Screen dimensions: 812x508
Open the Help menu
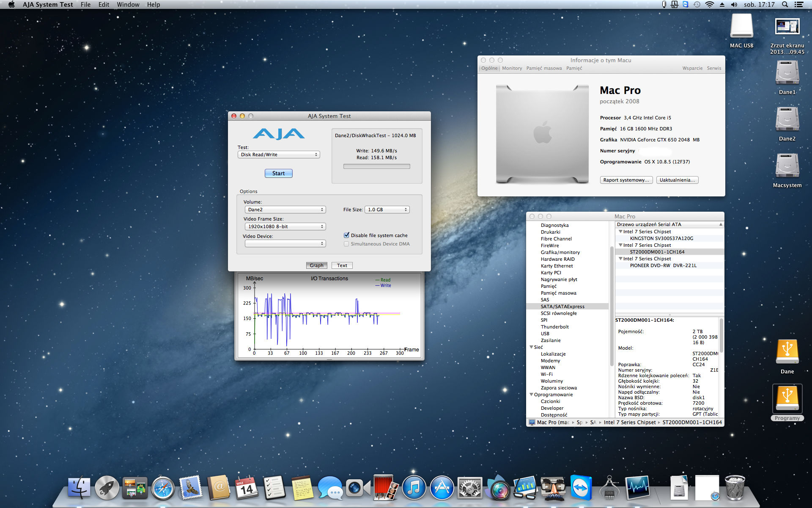pyautogui.click(x=154, y=5)
